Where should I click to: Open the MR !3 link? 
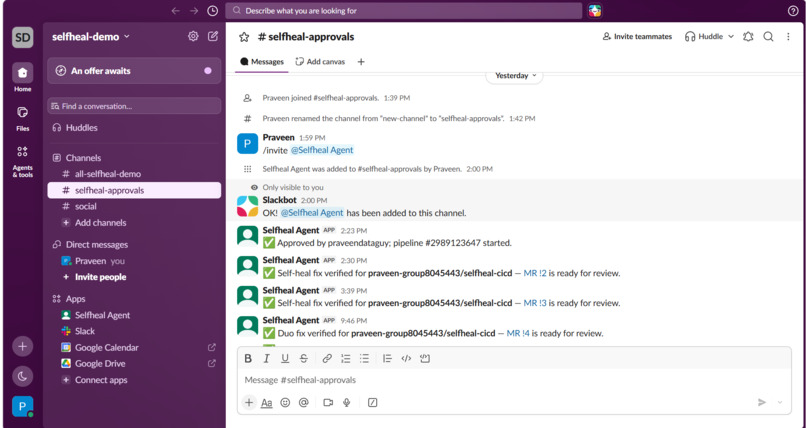point(535,303)
